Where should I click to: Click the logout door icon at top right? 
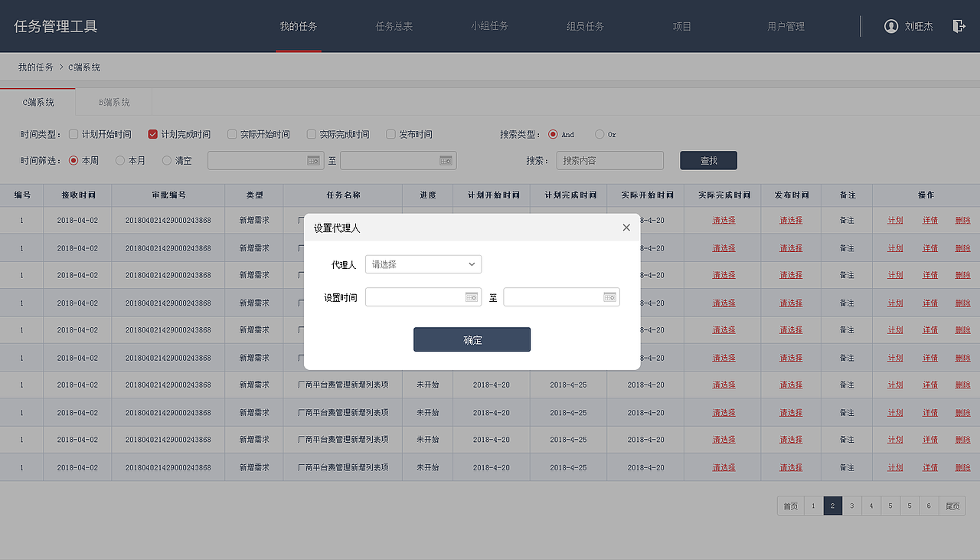959,25
